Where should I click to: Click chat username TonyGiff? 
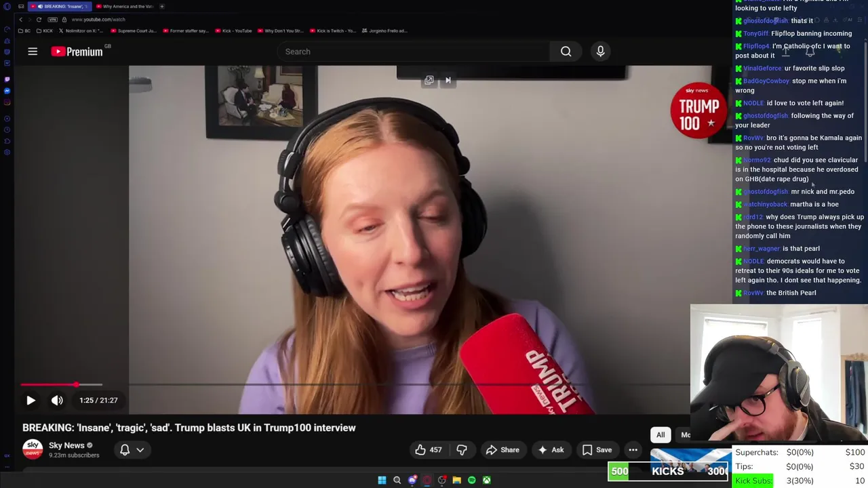pos(755,34)
